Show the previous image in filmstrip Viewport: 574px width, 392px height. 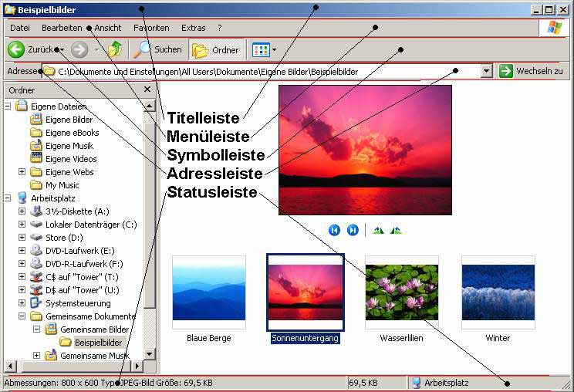coord(334,230)
